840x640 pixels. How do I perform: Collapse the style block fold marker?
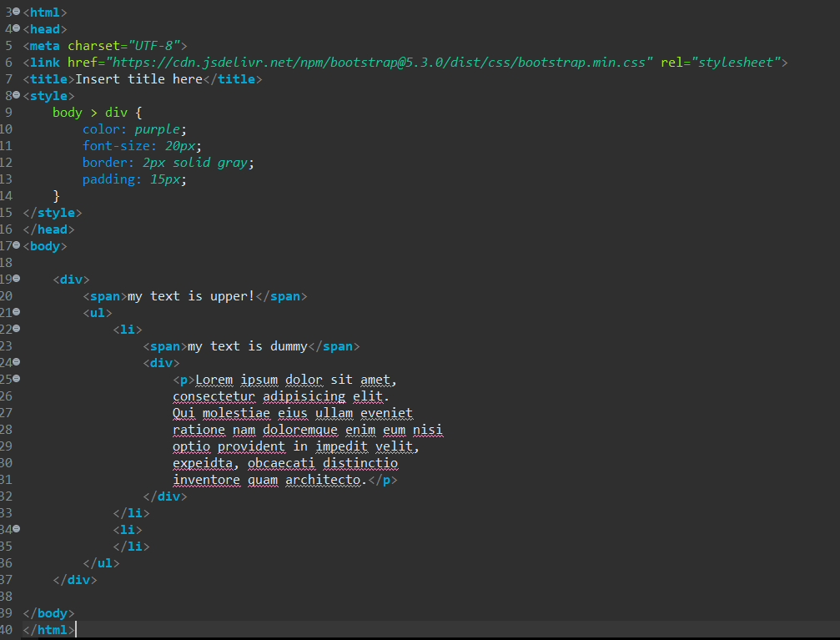17,95
